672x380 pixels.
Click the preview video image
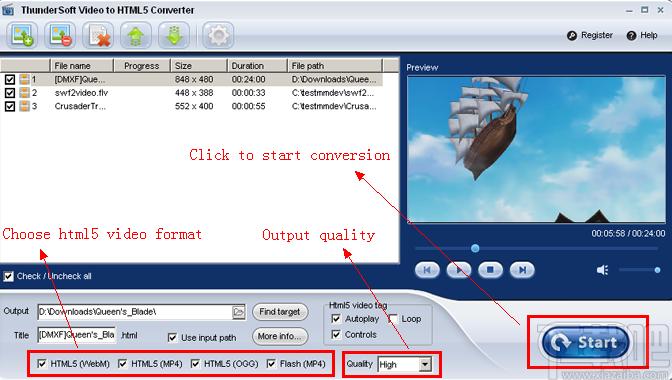[x=536, y=149]
